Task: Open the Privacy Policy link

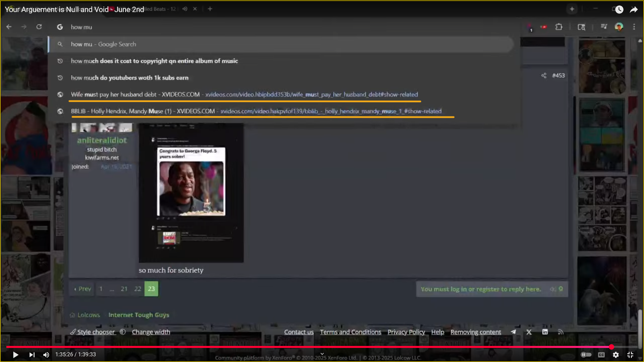Action: [x=406, y=332]
